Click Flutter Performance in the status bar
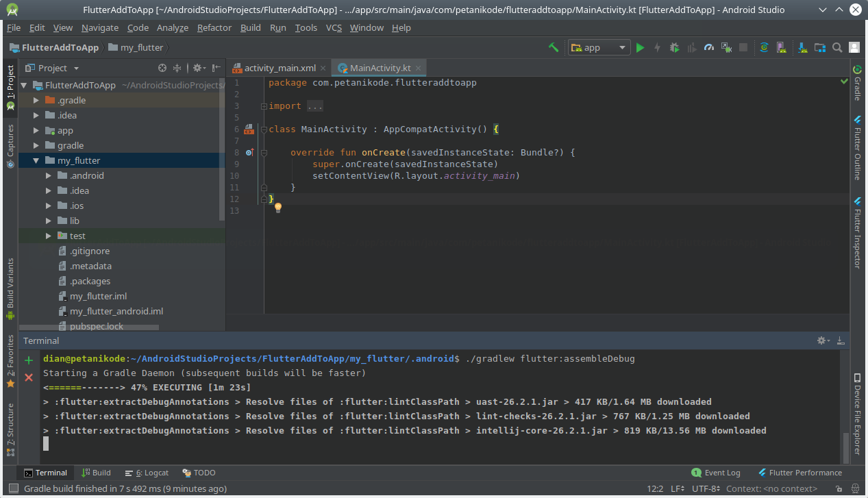Image resolution: width=868 pixels, height=498 pixels. pyautogui.click(x=800, y=472)
